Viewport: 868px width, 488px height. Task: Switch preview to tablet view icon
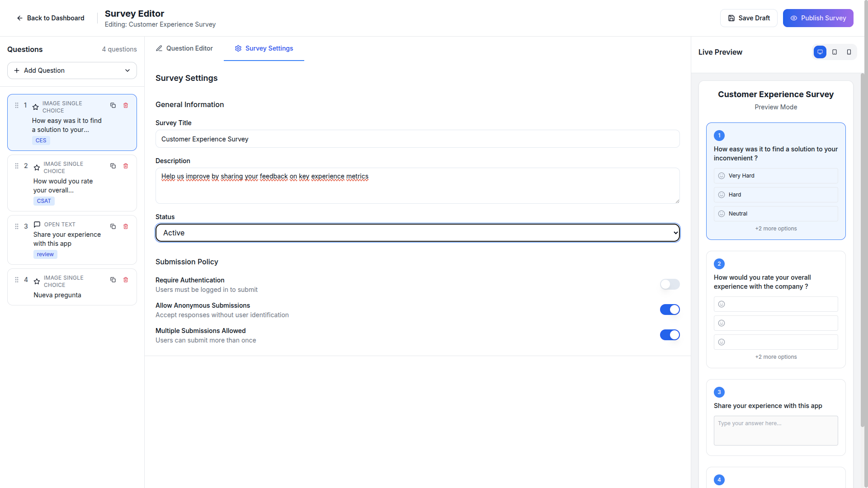point(835,52)
